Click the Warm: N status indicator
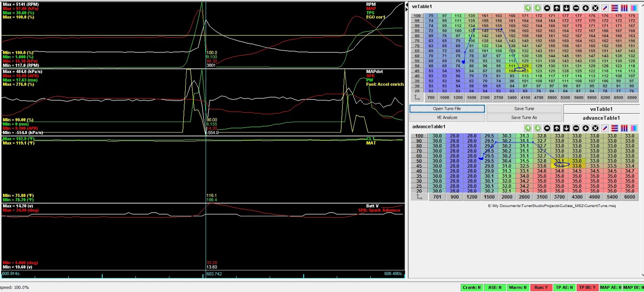Screen dimensions: 644x292 (518, 288)
